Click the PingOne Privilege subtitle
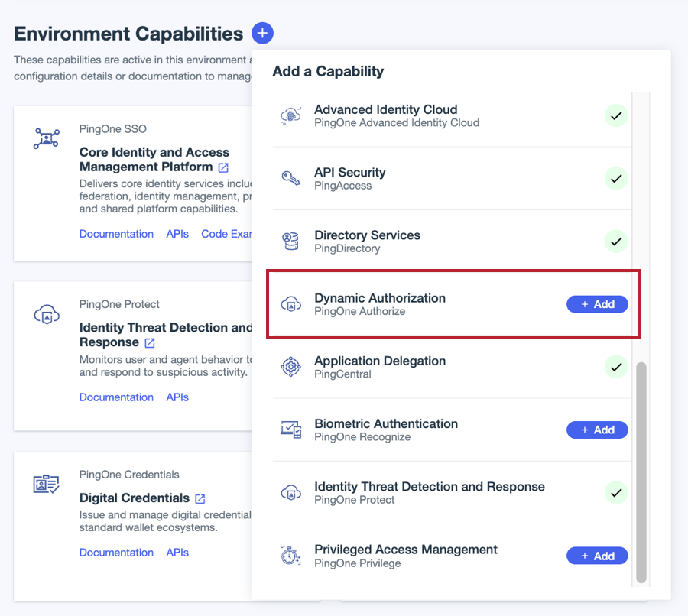The height and width of the screenshot is (616, 688). click(x=358, y=563)
